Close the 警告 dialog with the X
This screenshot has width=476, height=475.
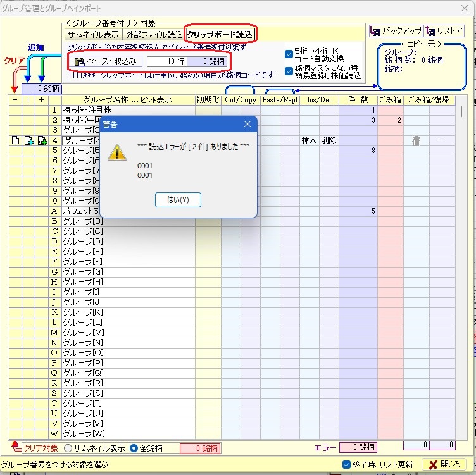pos(247,125)
